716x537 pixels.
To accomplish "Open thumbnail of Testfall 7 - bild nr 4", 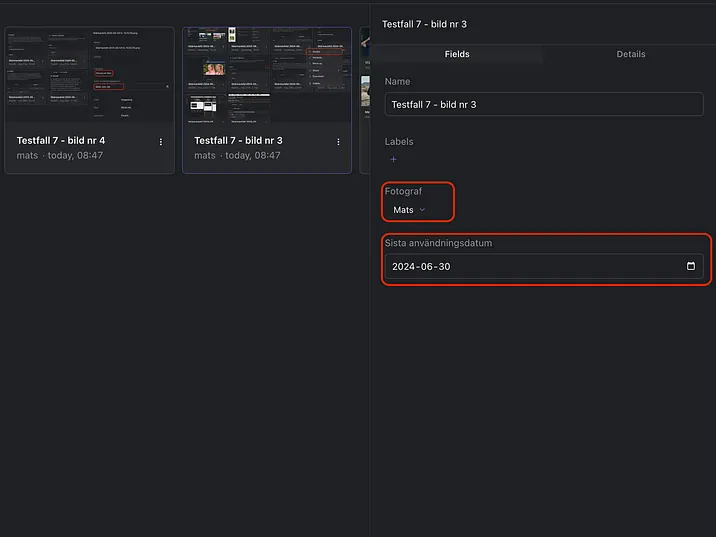I will (89, 75).
